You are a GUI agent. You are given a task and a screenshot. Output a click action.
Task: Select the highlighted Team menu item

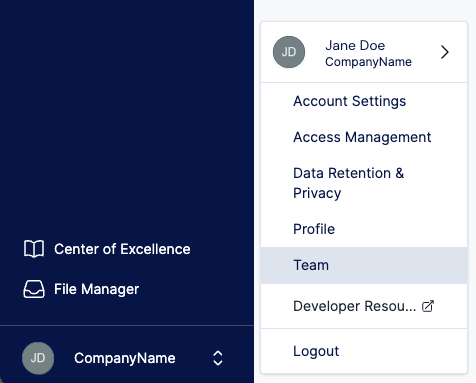coord(364,265)
